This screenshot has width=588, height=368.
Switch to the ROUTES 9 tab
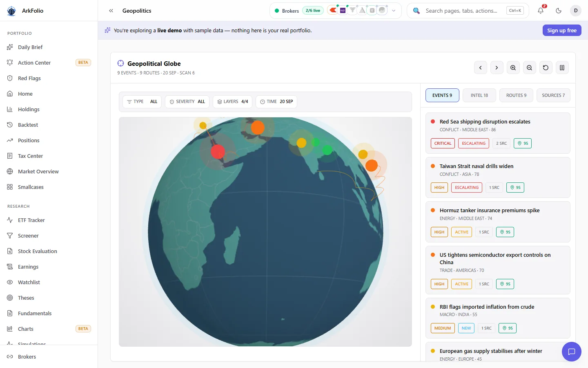(x=517, y=95)
